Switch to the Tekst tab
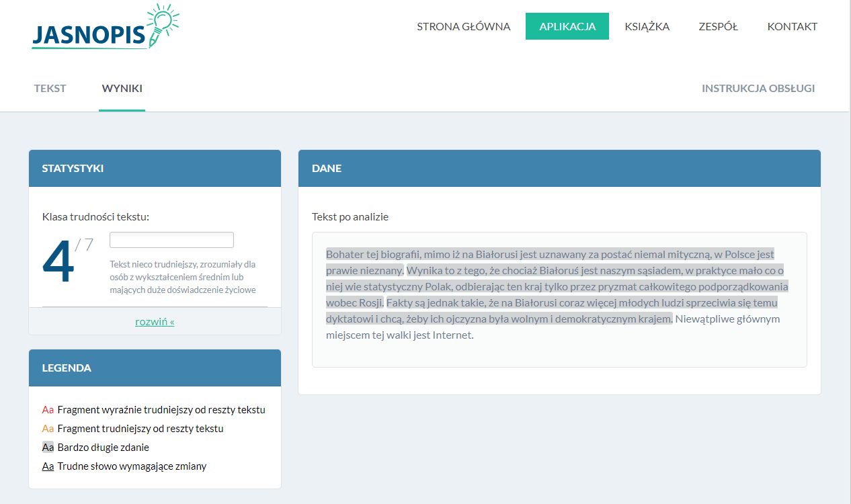 [50, 88]
